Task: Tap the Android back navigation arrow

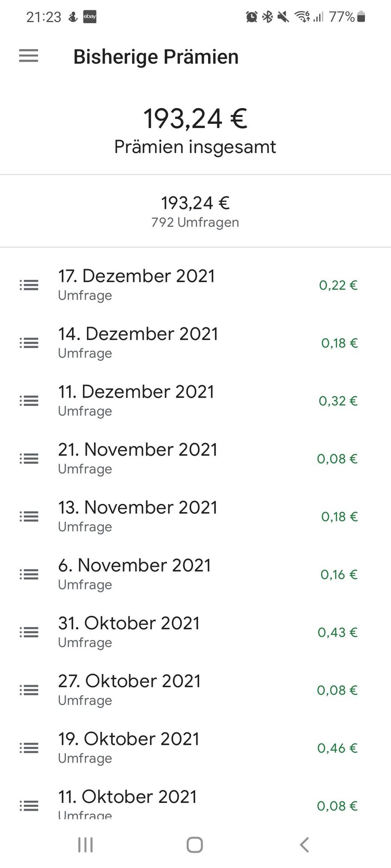Action: coord(305,845)
